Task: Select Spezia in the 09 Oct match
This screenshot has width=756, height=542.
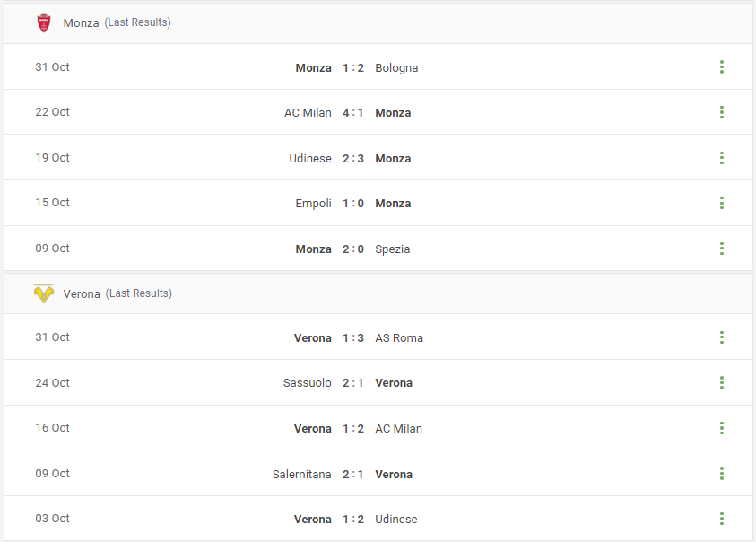Action: pos(393,249)
